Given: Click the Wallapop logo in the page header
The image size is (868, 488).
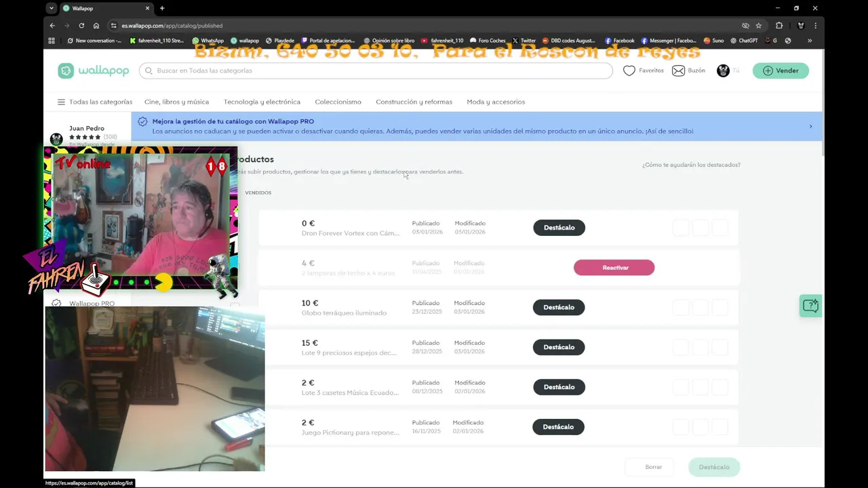Looking at the screenshot, I should coord(93,70).
